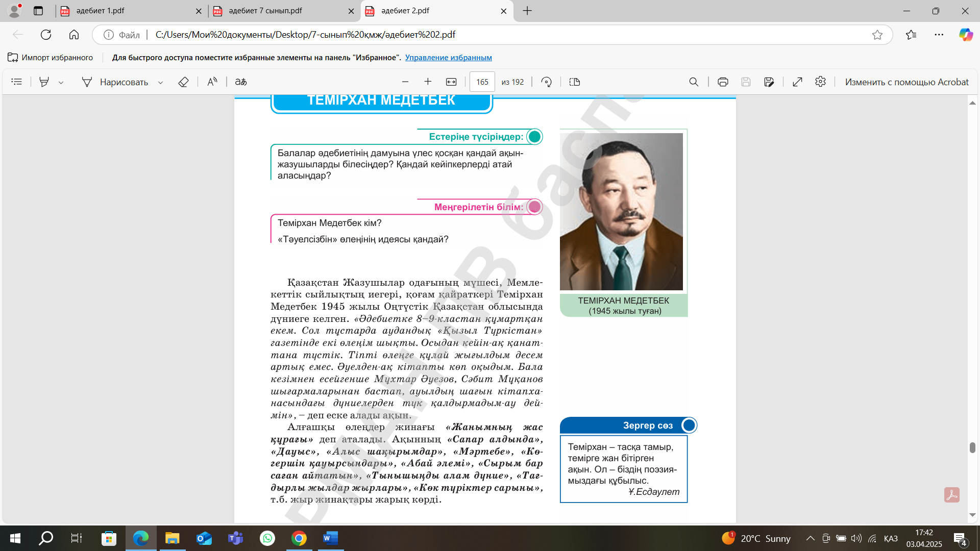Select the highlight tool icon

tap(44, 82)
